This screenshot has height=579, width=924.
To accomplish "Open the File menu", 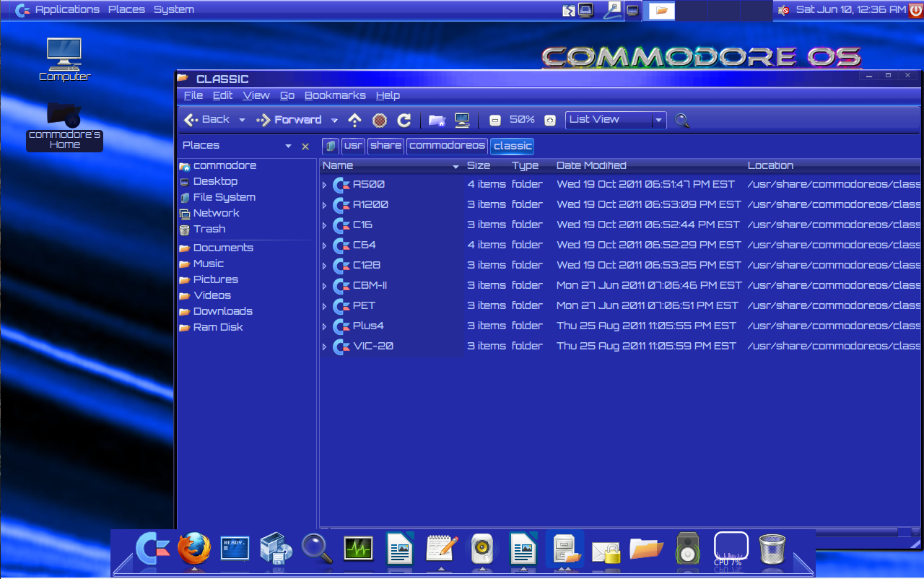I will click(193, 95).
